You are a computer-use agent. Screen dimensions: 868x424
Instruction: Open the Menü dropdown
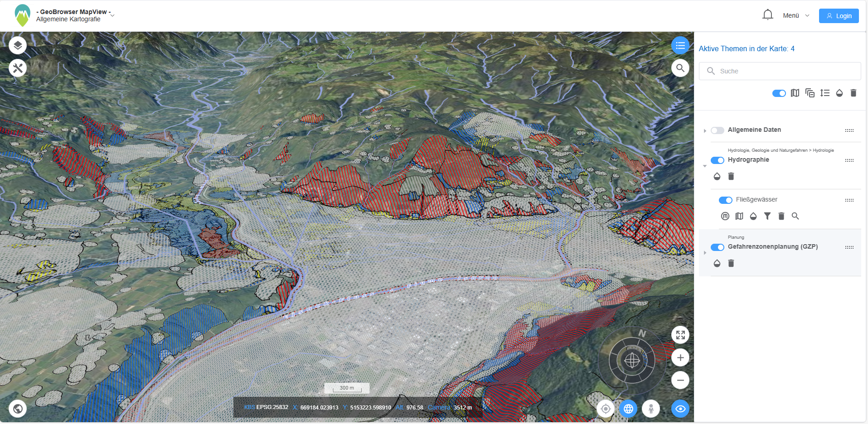[x=795, y=16]
